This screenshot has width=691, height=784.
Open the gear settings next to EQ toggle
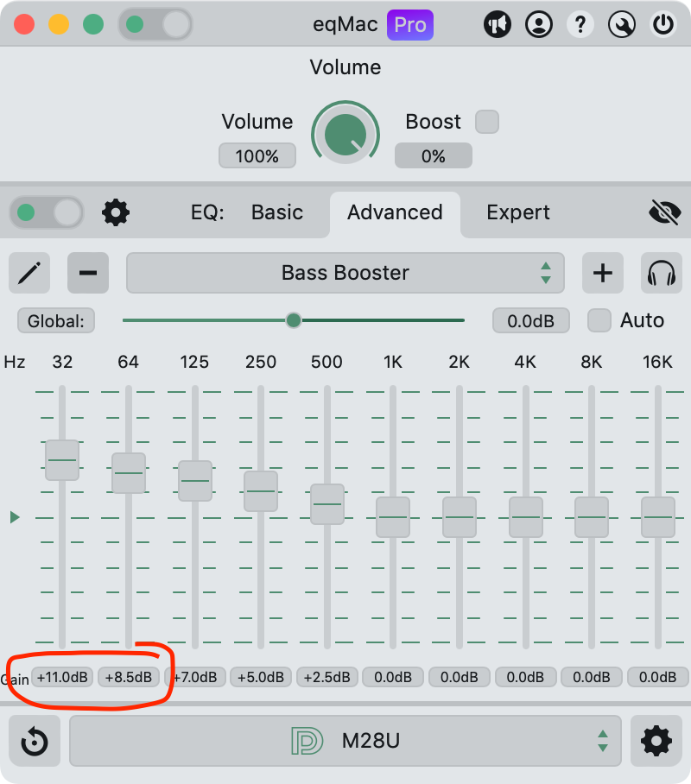coord(116,212)
